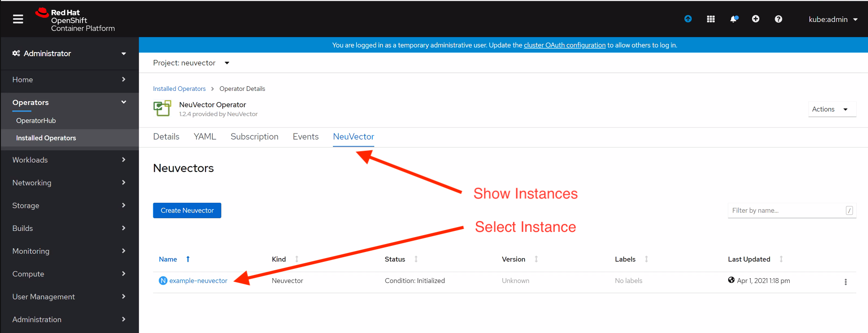Sort the table by Last Updated column

(x=749, y=259)
